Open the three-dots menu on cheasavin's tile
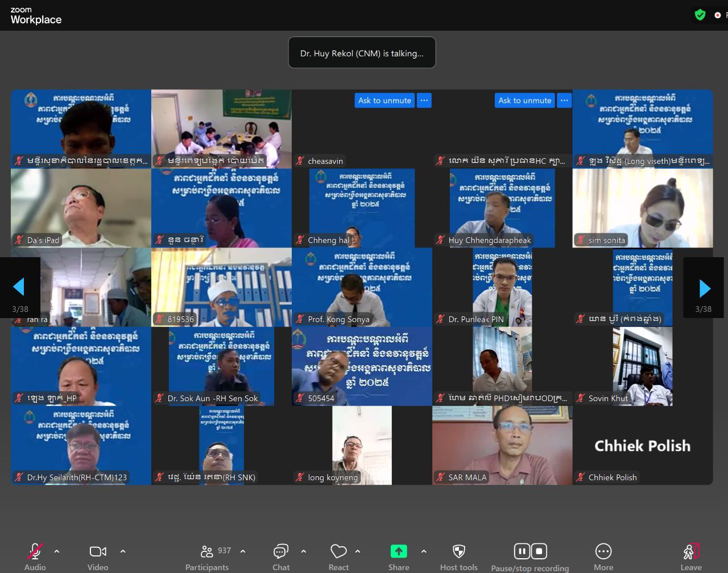 [x=424, y=101]
